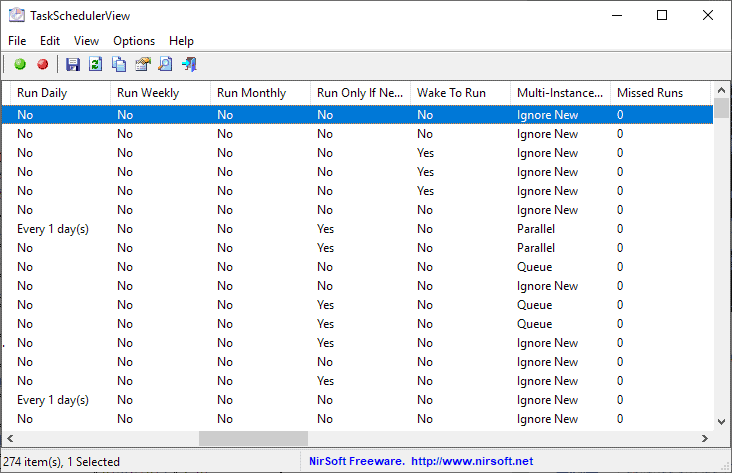Screen dimensions: 732x473
Task: Click the green Enable Selected Tasks icon
Action: (x=20, y=64)
